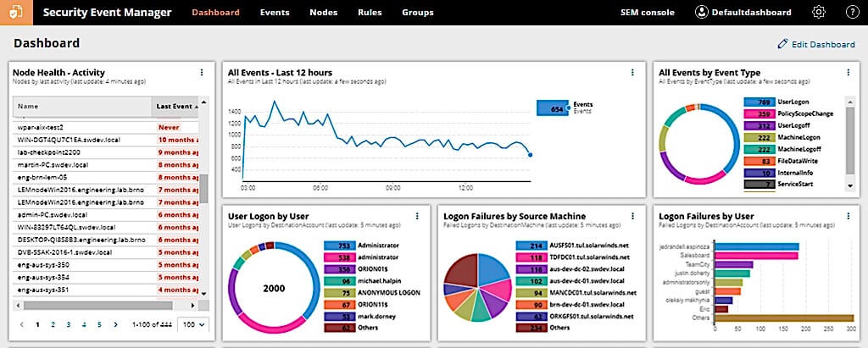The image size is (868, 348).
Task: Click the FileDataWrite 83 legend swatch
Action: click(759, 161)
